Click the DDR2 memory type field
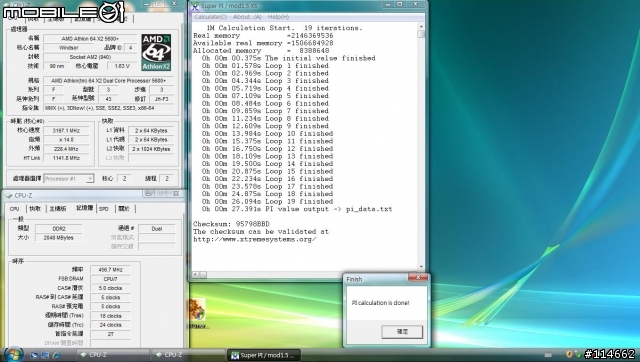 tap(59, 229)
